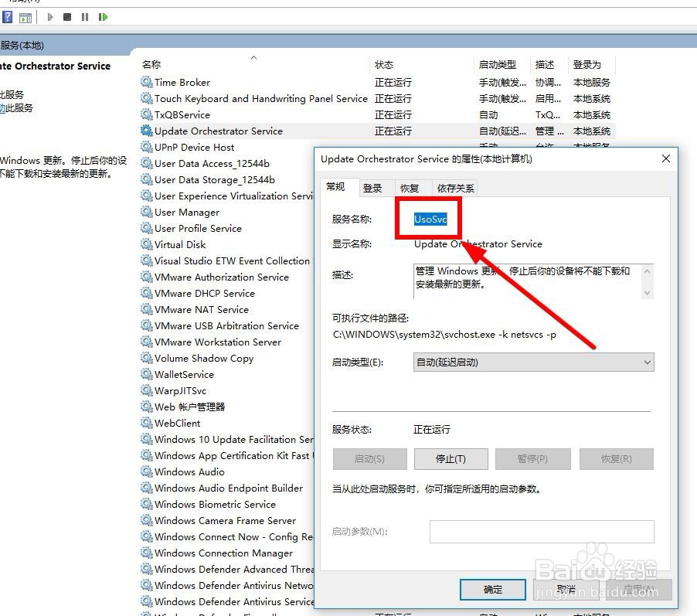
Task: Click the TxQBService gear icon
Action: [147, 114]
